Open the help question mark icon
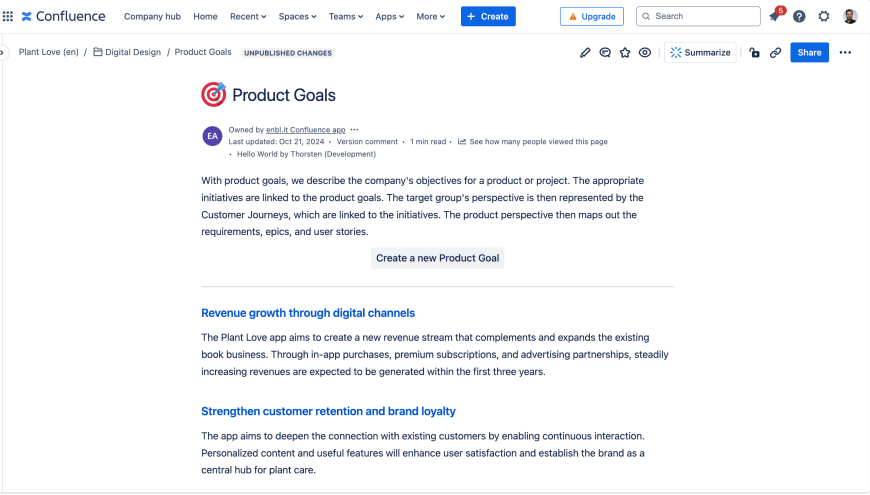The image size is (870, 495). [799, 16]
